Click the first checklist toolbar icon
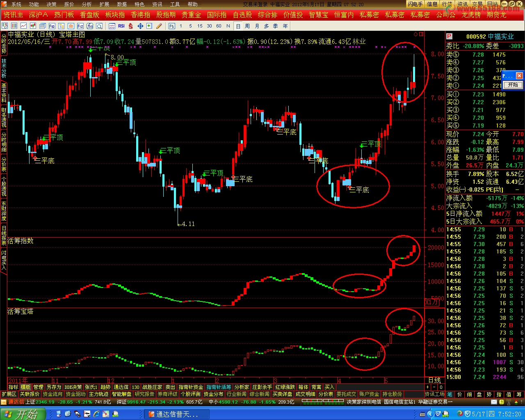The image size is (525, 420). click(x=4, y=26)
